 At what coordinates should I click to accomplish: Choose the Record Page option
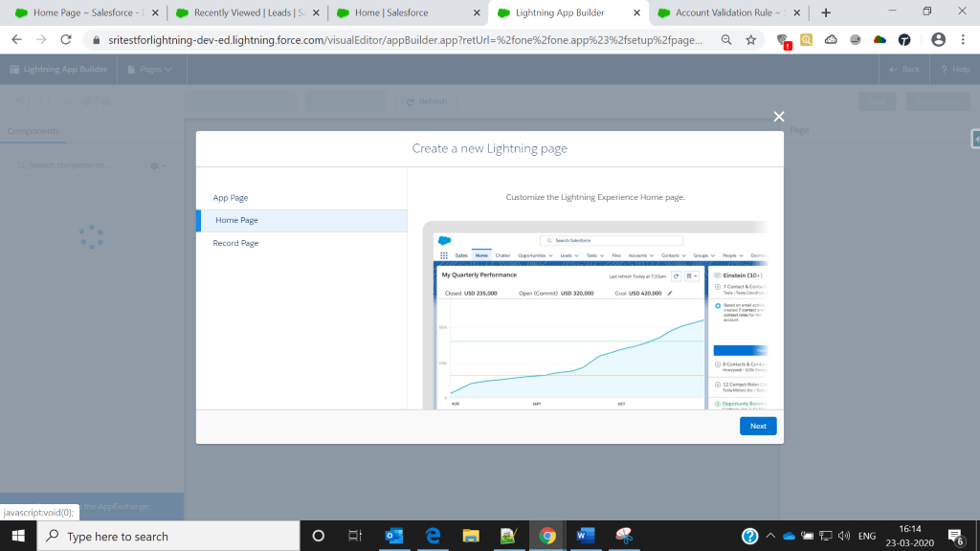pos(235,244)
